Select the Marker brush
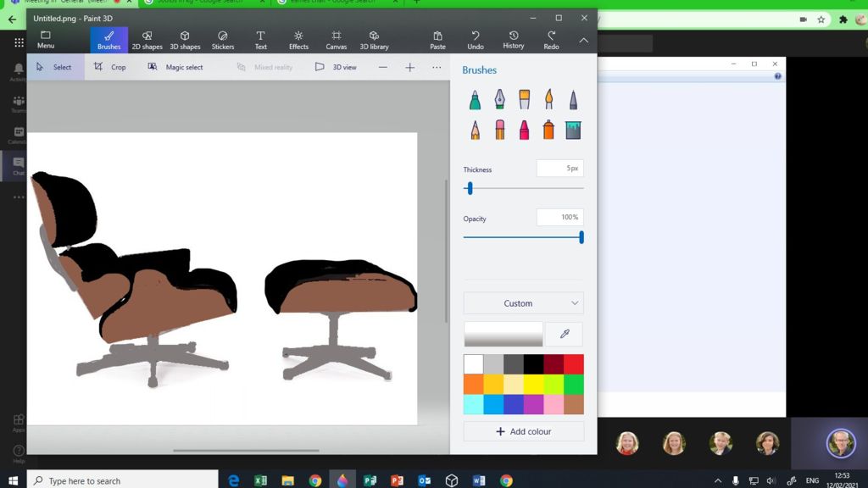 coord(475,100)
